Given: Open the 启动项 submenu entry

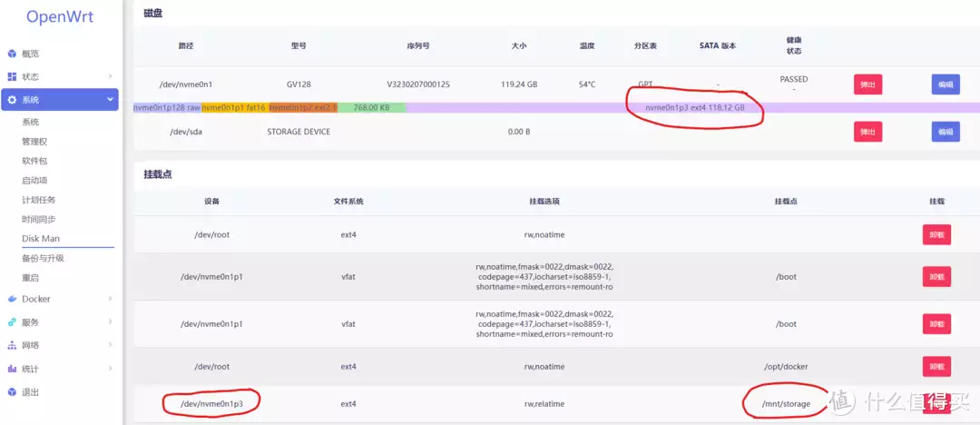Looking at the screenshot, I should pos(34,181).
